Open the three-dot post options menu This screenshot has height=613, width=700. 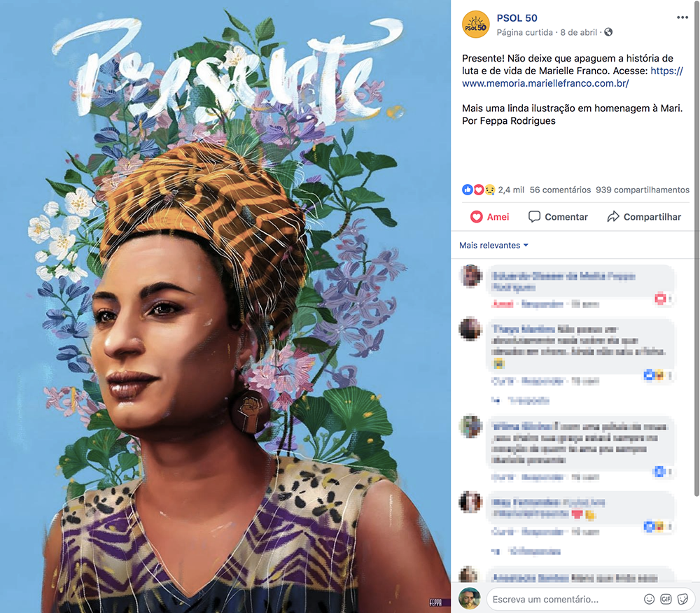(x=682, y=17)
